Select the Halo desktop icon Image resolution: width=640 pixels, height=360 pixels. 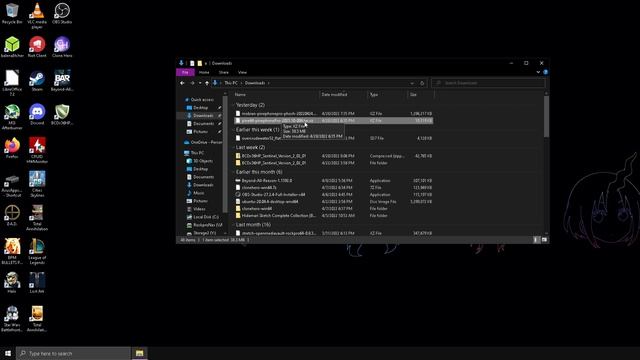(12, 283)
